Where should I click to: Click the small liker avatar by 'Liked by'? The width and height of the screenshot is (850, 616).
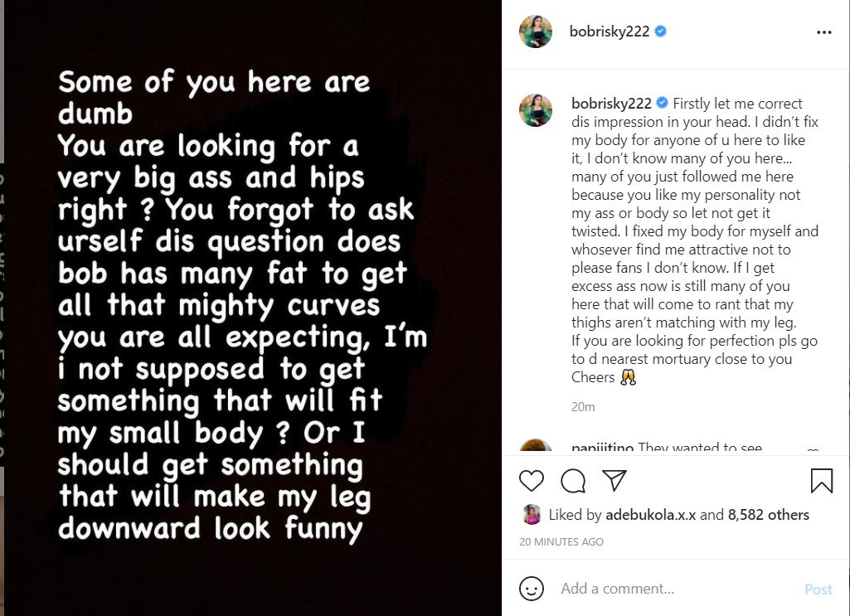pyautogui.click(x=531, y=515)
